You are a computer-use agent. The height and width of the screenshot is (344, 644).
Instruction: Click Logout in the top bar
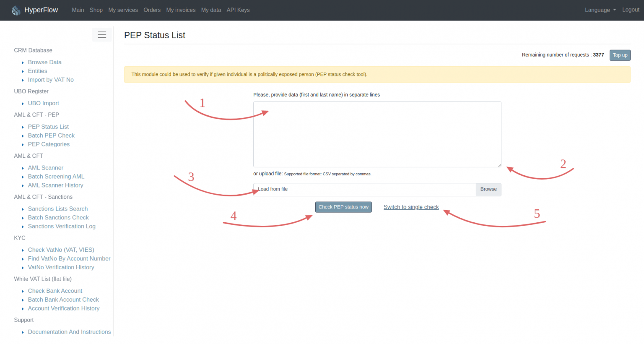(631, 10)
